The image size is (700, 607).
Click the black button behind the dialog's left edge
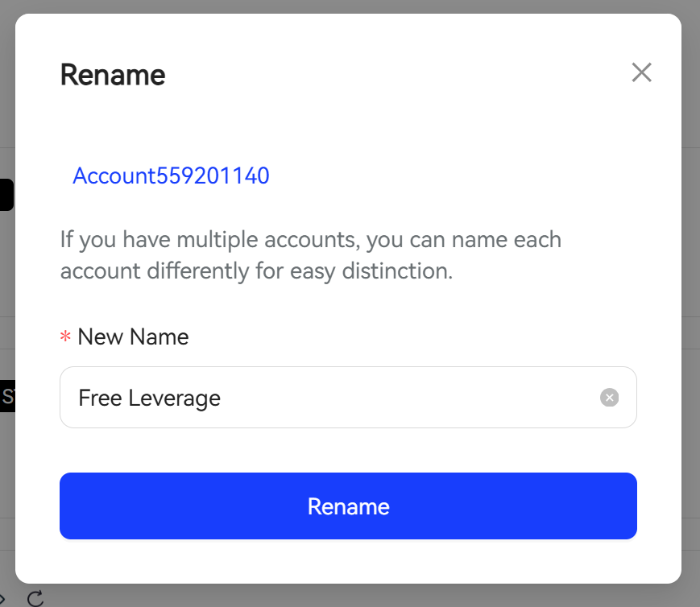tap(6, 195)
